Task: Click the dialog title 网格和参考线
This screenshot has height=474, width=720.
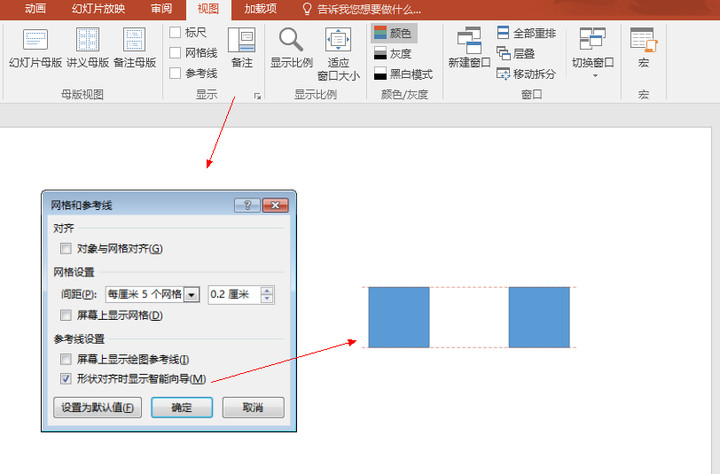Action: tap(81, 205)
